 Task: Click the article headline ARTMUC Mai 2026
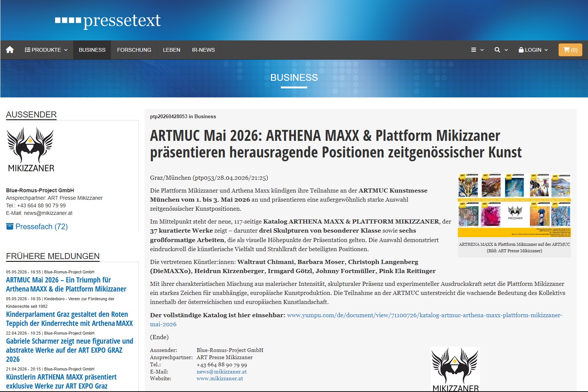336,144
